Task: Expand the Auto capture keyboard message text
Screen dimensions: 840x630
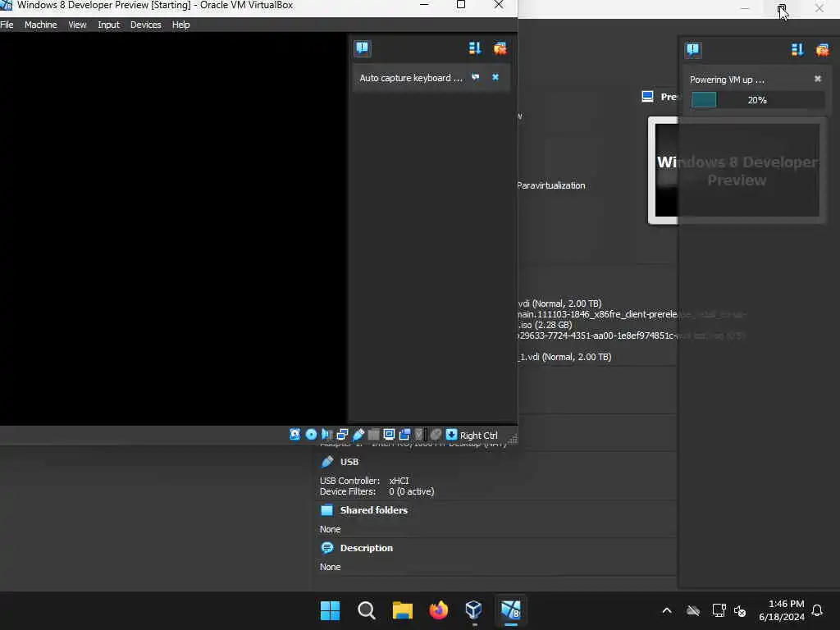Action: (x=411, y=78)
